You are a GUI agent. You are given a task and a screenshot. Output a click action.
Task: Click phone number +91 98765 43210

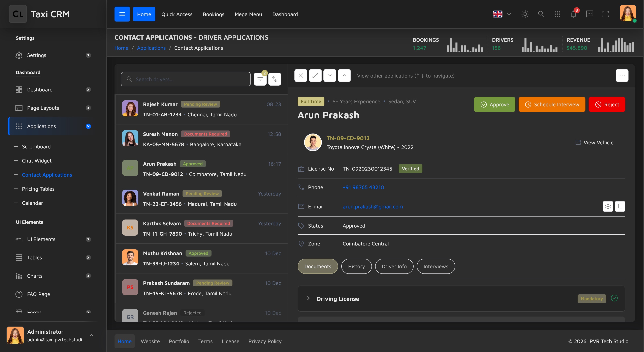(363, 187)
